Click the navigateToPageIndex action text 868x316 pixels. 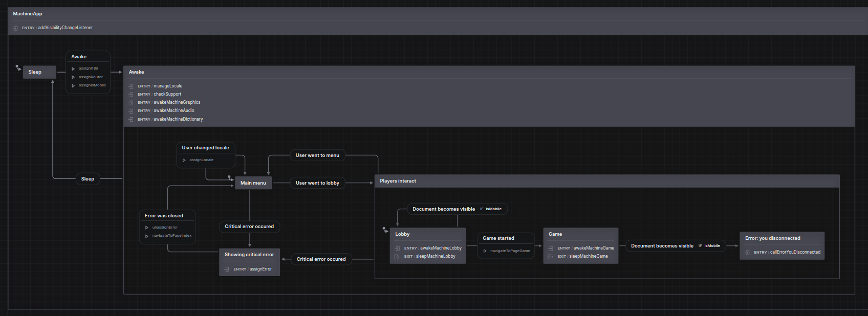pyautogui.click(x=172, y=236)
